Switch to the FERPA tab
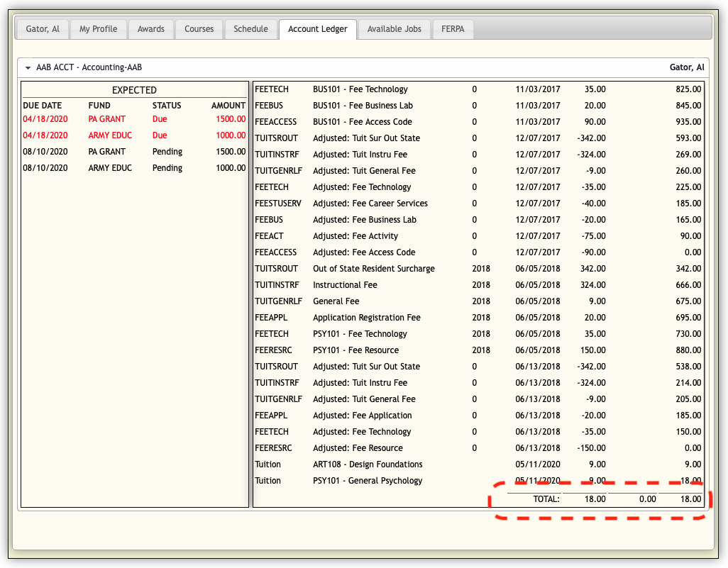Image resolution: width=728 pixels, height=568 pixels. tap(453, 29)
